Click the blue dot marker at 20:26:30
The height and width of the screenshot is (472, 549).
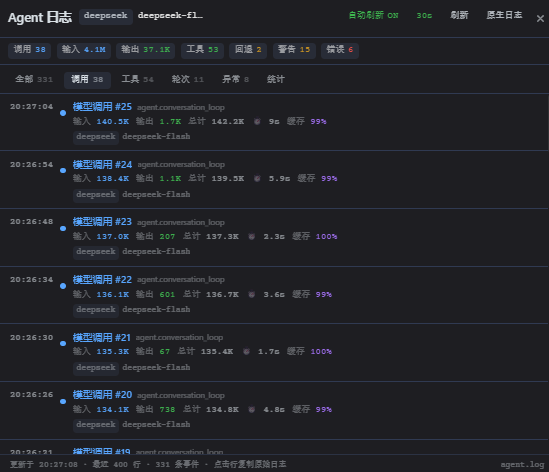(63, 343)
